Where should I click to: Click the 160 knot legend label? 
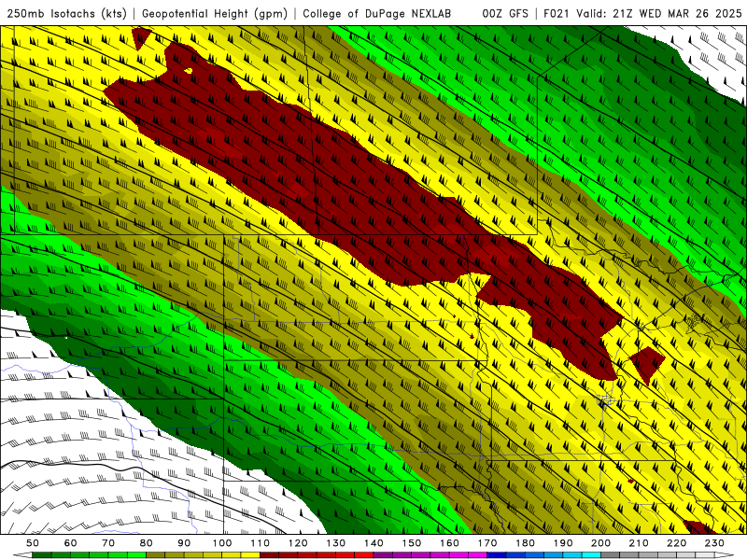(x=449, y=543)
